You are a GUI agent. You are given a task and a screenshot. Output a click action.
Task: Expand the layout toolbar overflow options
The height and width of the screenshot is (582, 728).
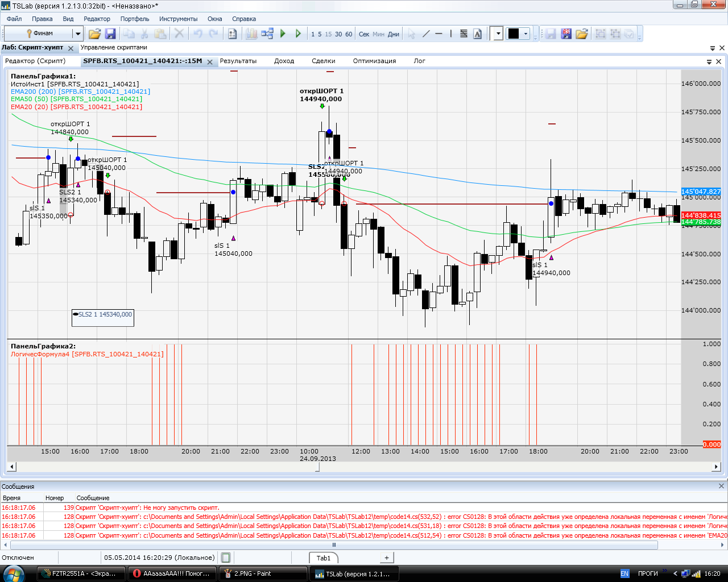(x=640, y=35)
